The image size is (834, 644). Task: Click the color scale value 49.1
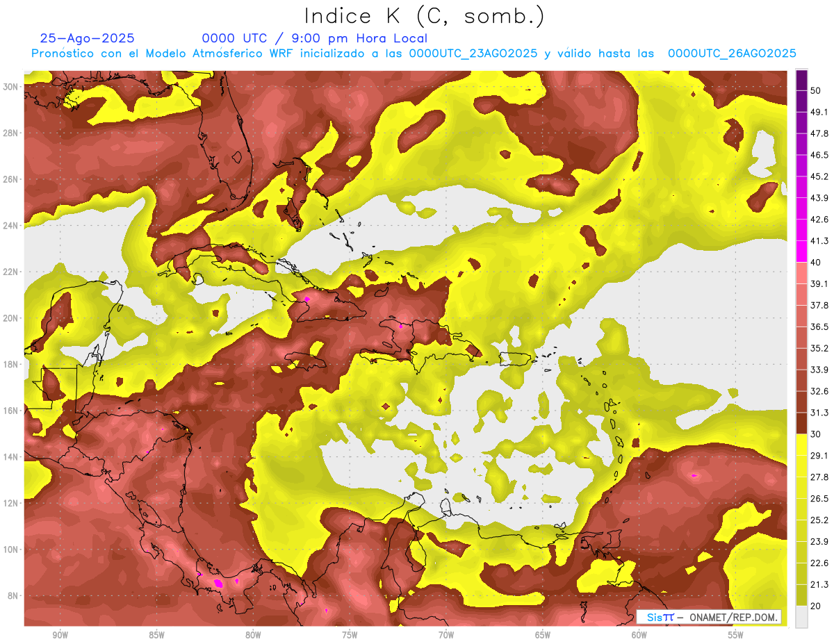(819, 112)
